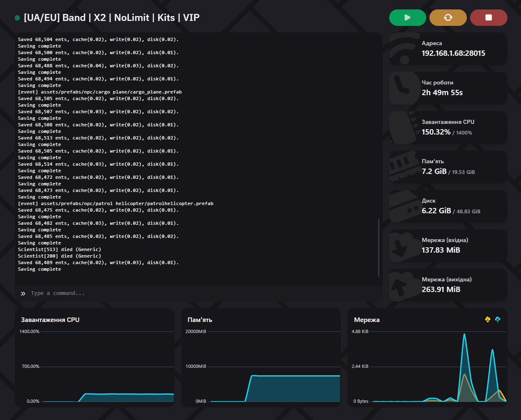521x420 pixels.
Task: Click the Час роботи label
Action: tap(438, 82)
